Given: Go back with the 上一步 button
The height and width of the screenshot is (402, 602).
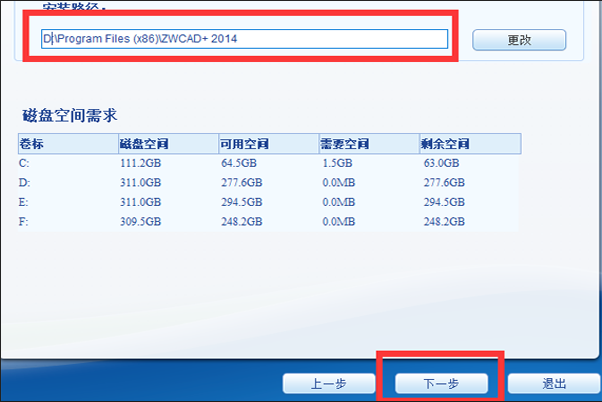Looking at the screenshot, I should 329,384.
